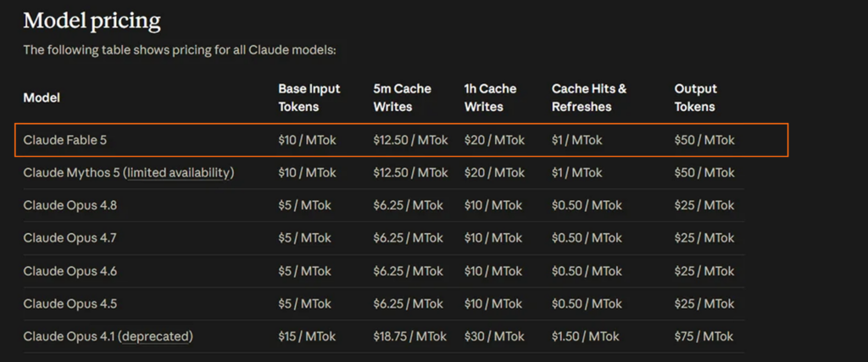
Task: Select the 'Claude Opus 4.7' model name
Action: click(70, 238)
